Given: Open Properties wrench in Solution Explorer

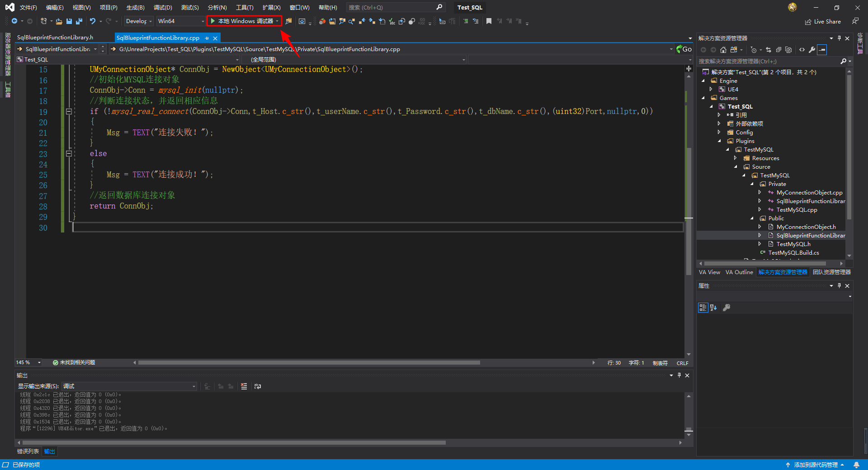Looking at the screenshot, I should [x=812, y=50].
